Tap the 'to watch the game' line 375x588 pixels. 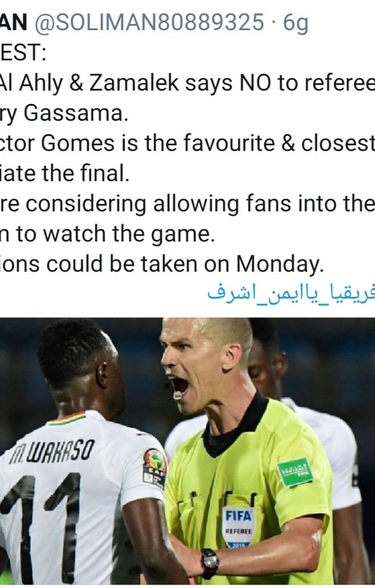tap(107, 234)
